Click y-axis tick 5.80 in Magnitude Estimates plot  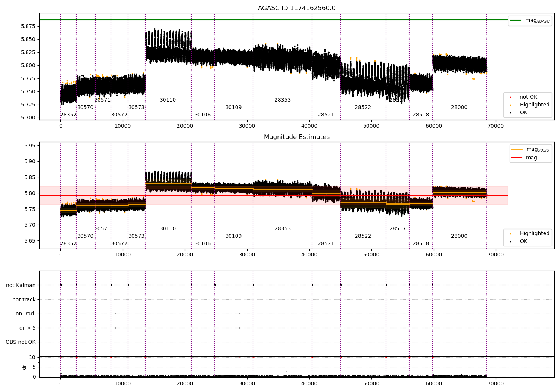(30, 193)
